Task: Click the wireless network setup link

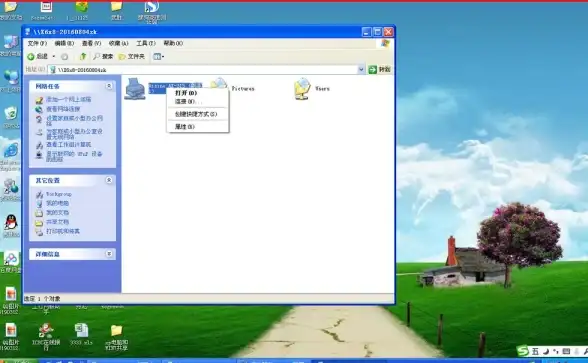Action: [x=74, y=134]
